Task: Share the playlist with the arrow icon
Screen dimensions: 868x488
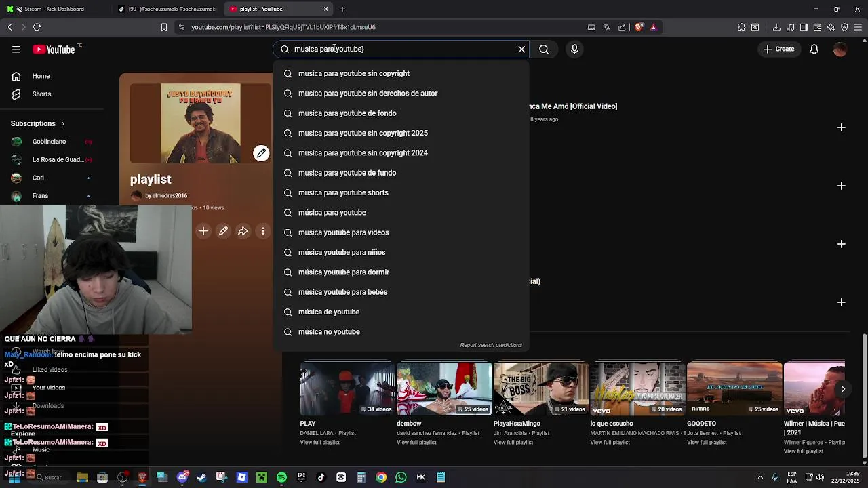Action: click(243, 231)
